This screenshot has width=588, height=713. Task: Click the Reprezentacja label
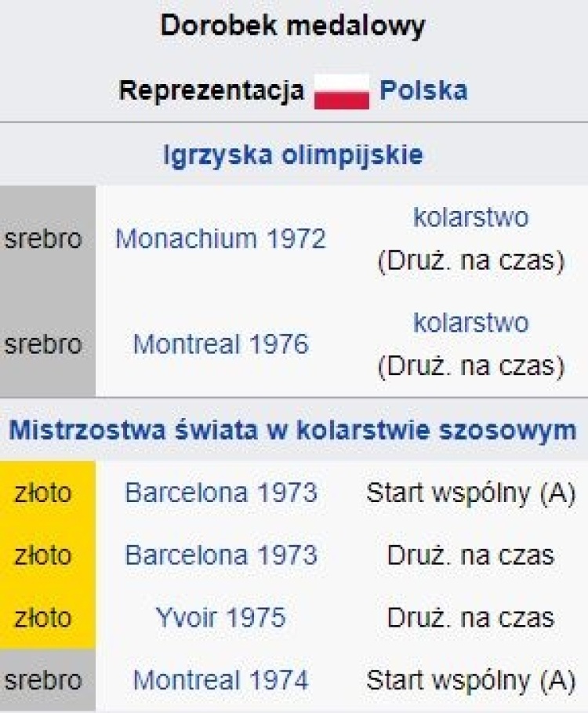(212, 90)
